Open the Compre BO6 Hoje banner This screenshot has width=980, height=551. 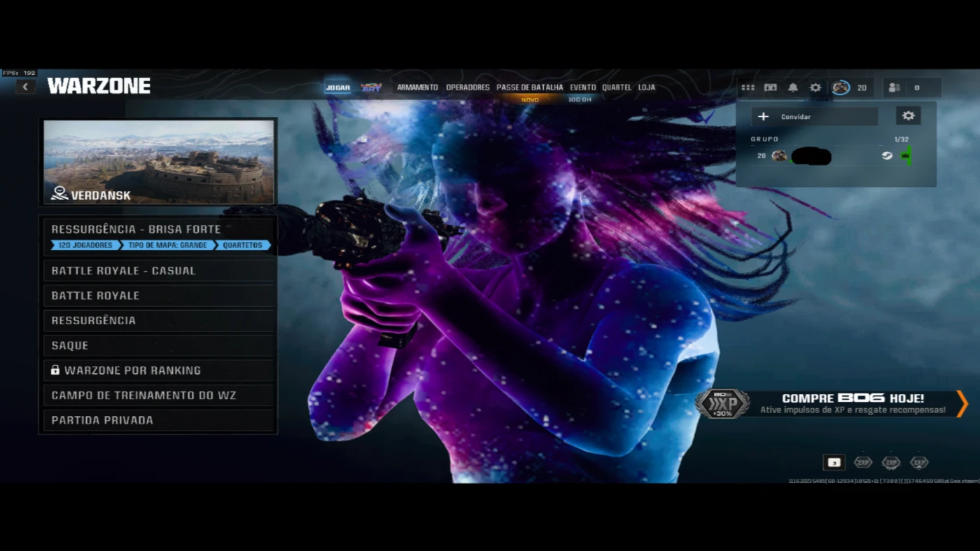[x=832, y=404]
